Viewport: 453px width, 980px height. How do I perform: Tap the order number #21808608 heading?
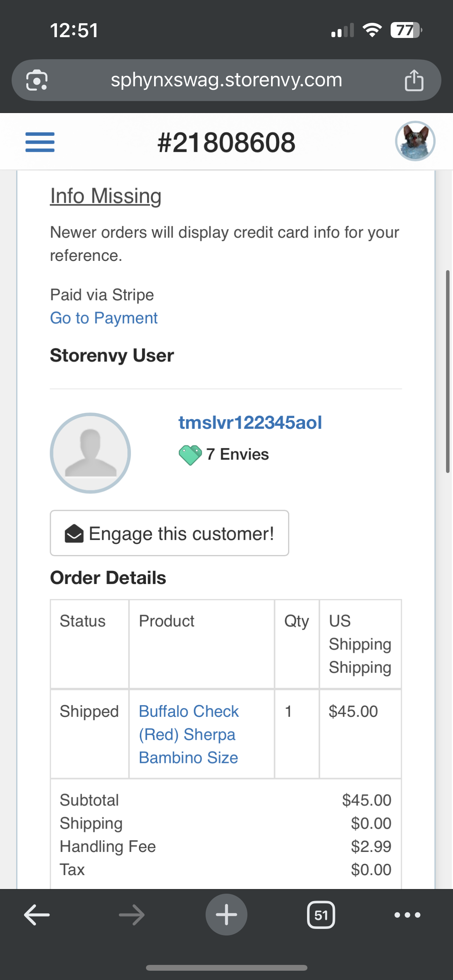click(226, 142)
